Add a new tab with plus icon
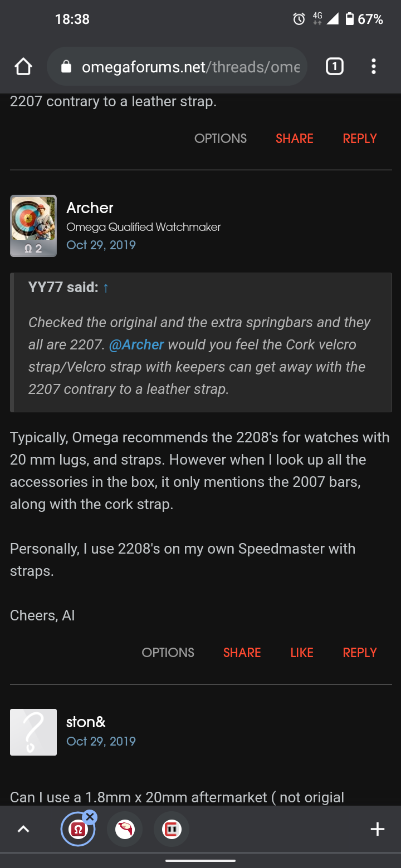The image size is (401, 868). pyautogui.click(x=378, y=830)
